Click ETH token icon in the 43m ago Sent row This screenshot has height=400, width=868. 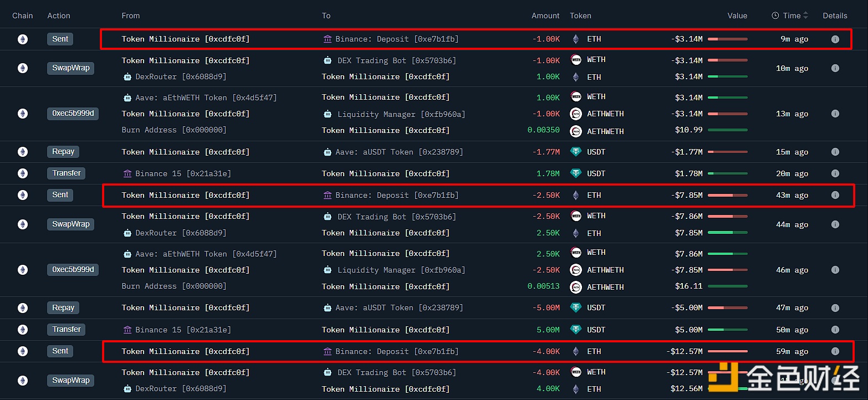point(576,195)
